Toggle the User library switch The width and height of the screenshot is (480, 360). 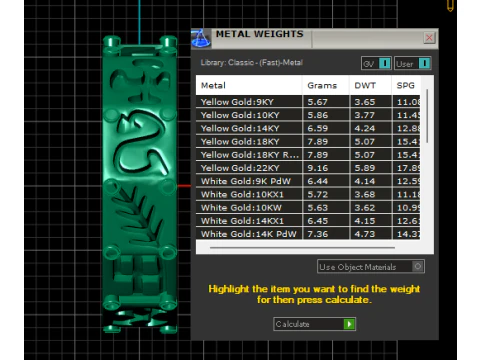coord(412,63)
